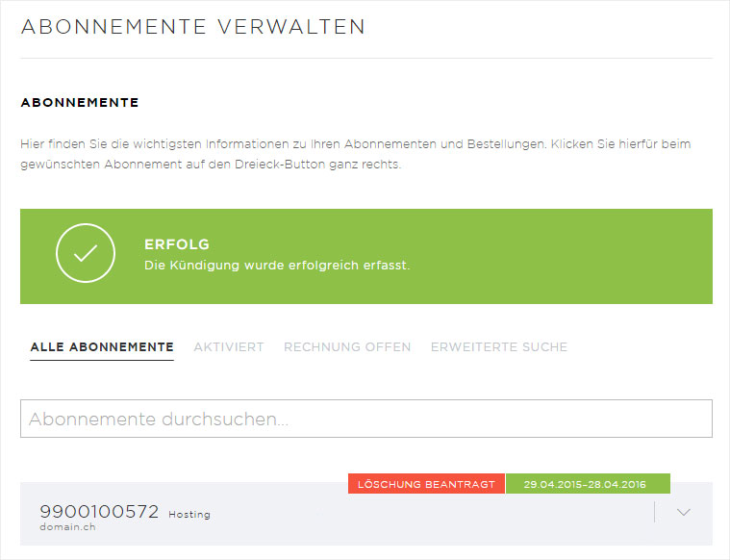Viewport: 730px width, 560px height.
Task: Click the green 29.04.2015–28.04.2016 date badge
Action: (x=588, y=484)
